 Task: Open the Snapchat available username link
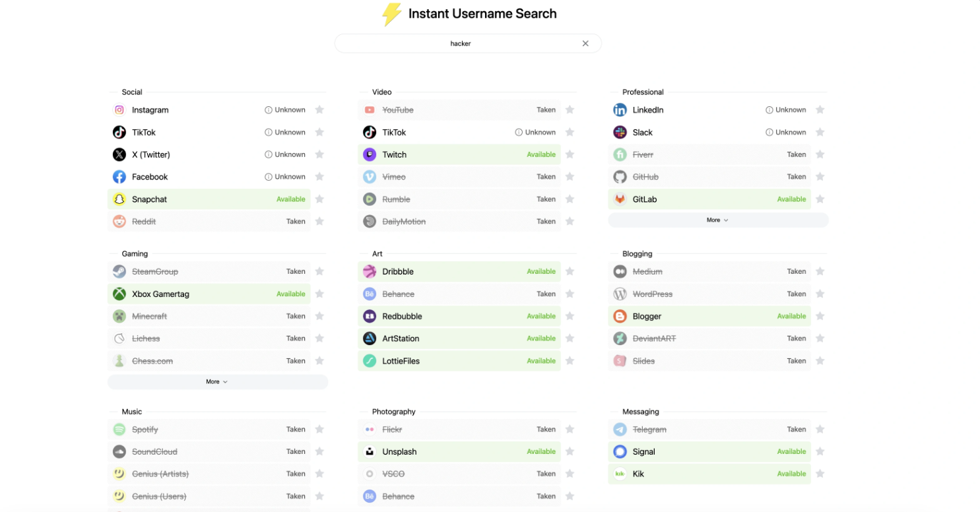(x=149, y=199)
